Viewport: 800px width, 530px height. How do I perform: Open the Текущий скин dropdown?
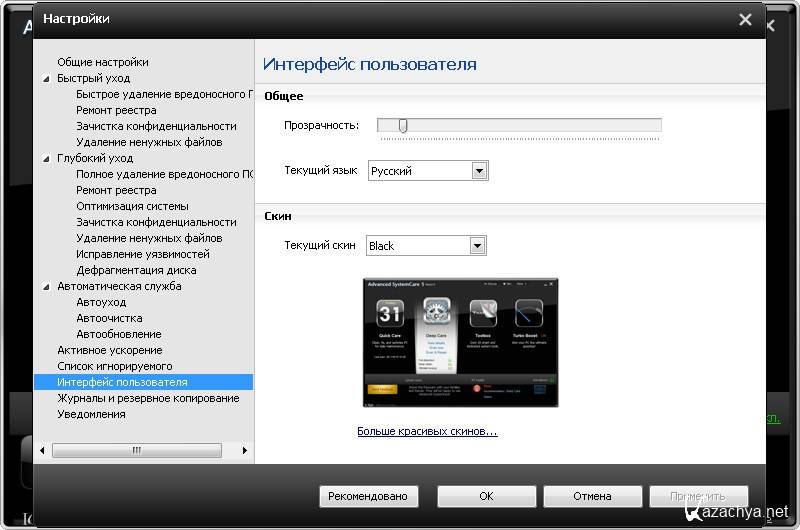click(x=478, y=246)
